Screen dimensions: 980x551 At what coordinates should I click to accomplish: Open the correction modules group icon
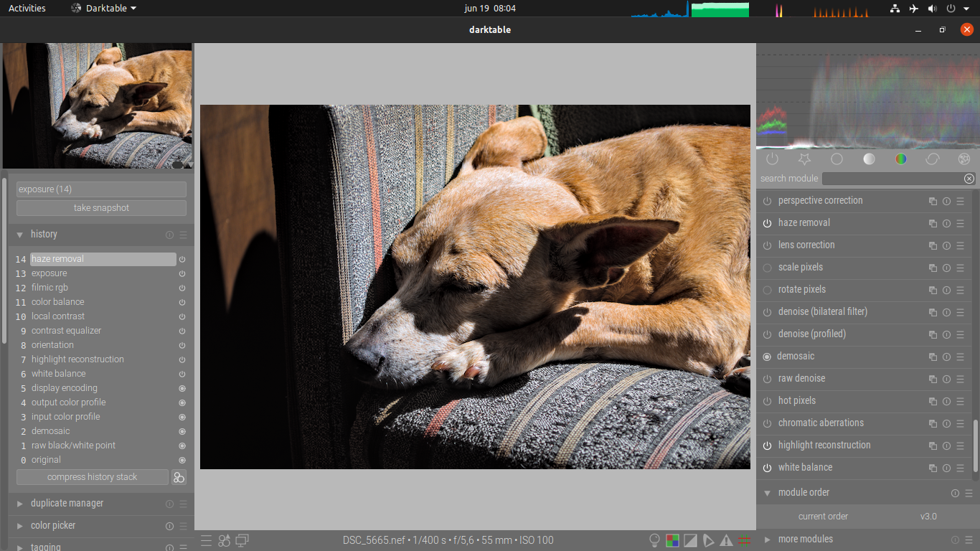pyautogui.click(x=933, y=159)
